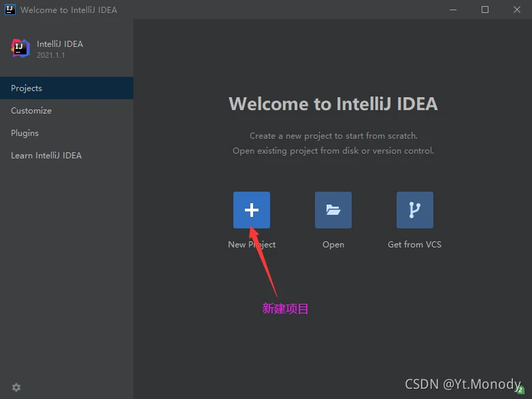Go to Learn IntelliJ IDEA tab
Image resolution: width=532 pixels, height=399 pixels.
(67, 155)
